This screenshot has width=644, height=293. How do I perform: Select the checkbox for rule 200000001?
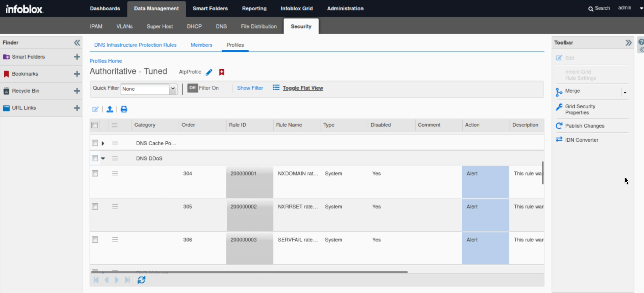pos(95,173)
